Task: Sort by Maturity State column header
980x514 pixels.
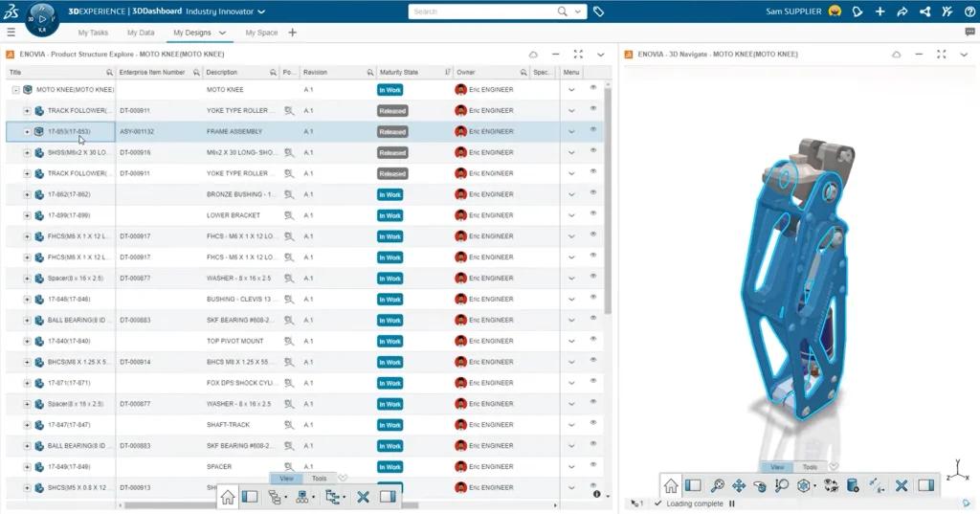Action: pos(398,73)
